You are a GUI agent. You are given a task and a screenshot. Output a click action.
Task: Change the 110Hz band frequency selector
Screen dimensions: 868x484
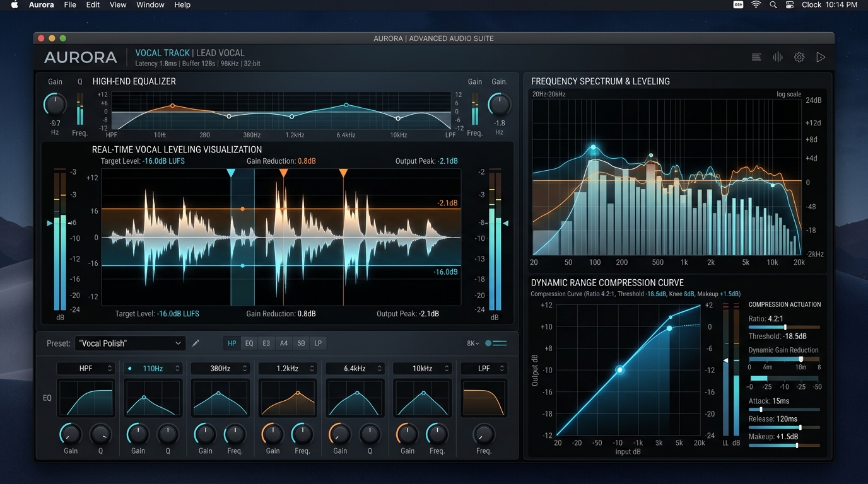[x=153, y=369]
